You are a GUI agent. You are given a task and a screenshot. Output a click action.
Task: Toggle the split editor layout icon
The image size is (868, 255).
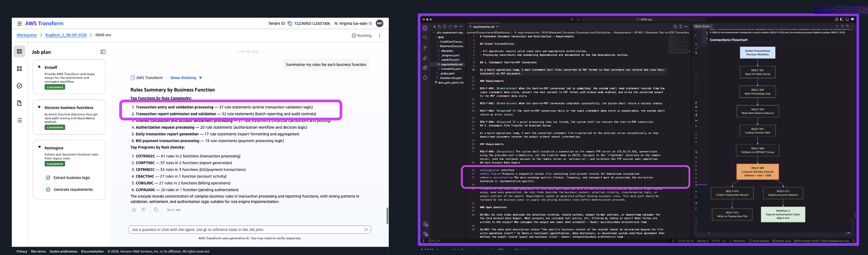tap(680, 26)
